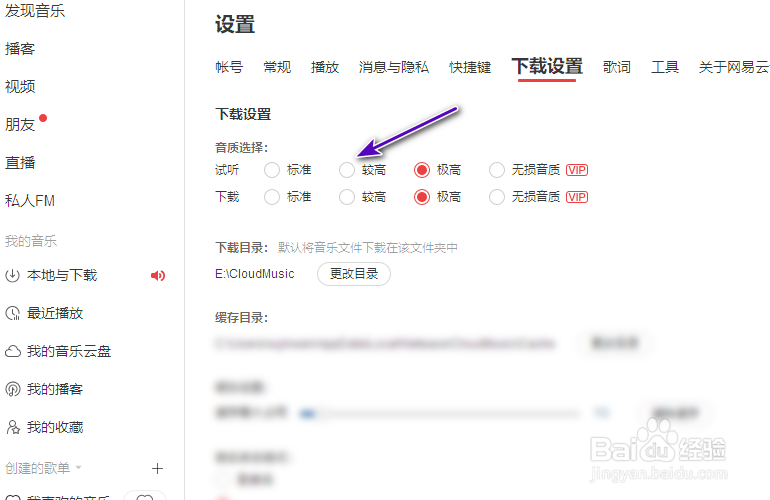
Task: Click the 最近播放 clock icon
Action: [x=12, y=313]
